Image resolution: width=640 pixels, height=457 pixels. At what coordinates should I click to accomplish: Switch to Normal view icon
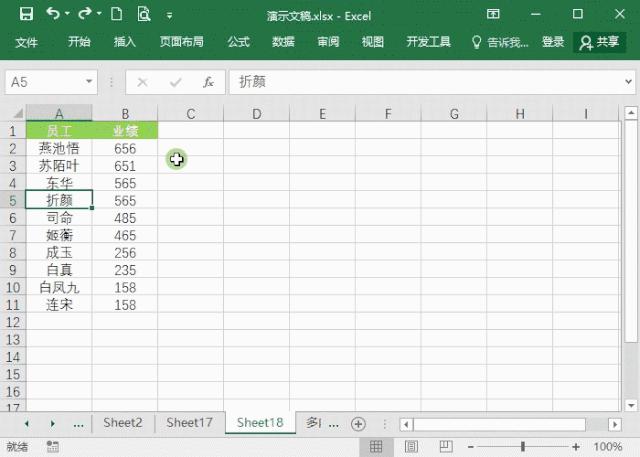tap(376, 446)
